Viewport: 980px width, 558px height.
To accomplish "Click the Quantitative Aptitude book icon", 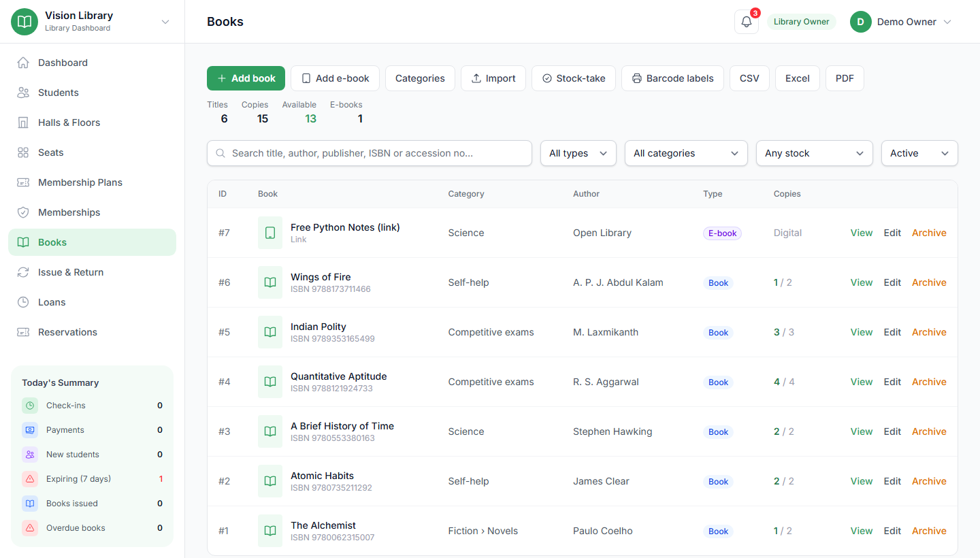I will [270, 382].
